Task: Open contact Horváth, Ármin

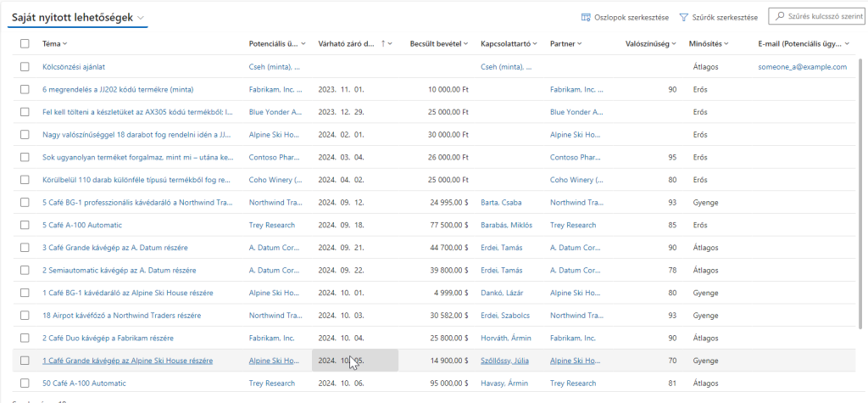Action: click(x=505, y=338)
